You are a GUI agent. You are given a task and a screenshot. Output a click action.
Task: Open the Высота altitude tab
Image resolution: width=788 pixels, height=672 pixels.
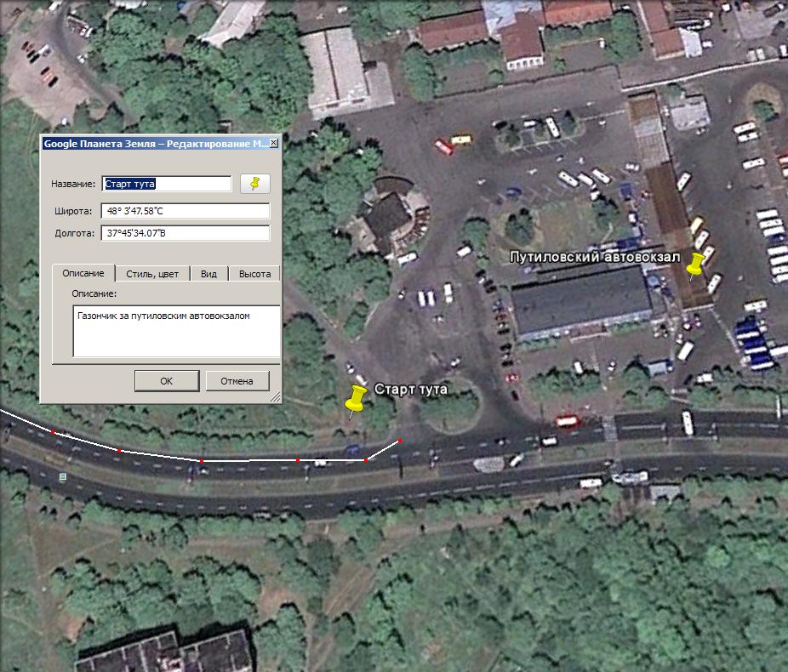[254, 274]
